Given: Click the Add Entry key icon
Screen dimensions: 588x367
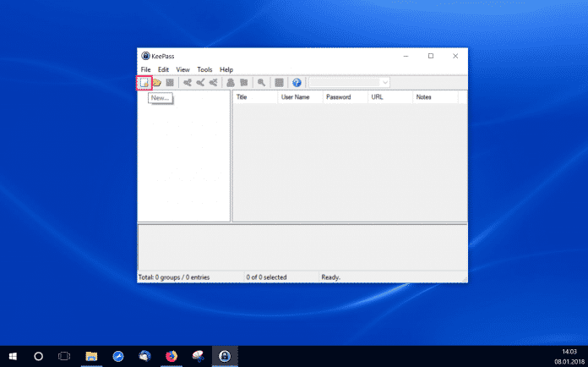Looking at the screenshot, I should click(x=187, y=82).
